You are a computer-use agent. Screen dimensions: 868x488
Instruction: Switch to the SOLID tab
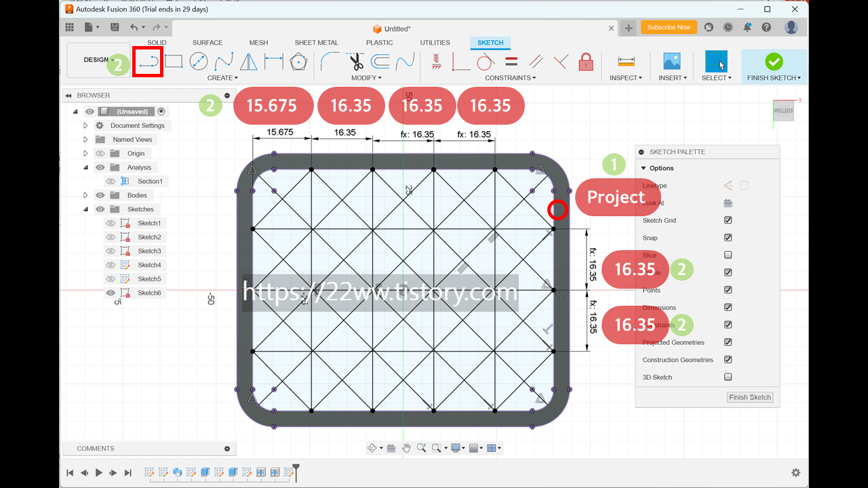[x=157, y=43]
